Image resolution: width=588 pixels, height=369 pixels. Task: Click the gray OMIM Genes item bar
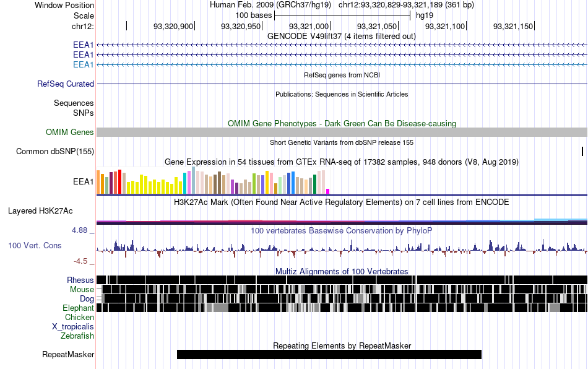coord(342,132)
